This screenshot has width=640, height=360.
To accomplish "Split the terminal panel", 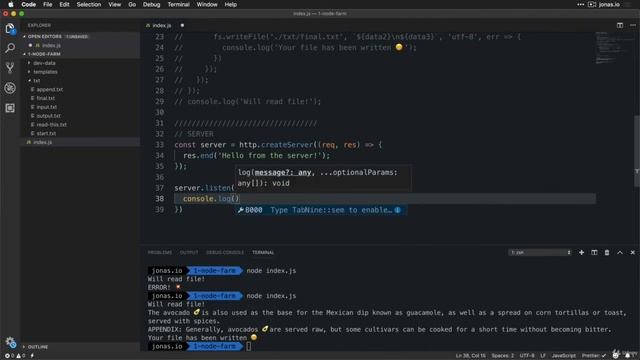I will [x=594, y=253].
